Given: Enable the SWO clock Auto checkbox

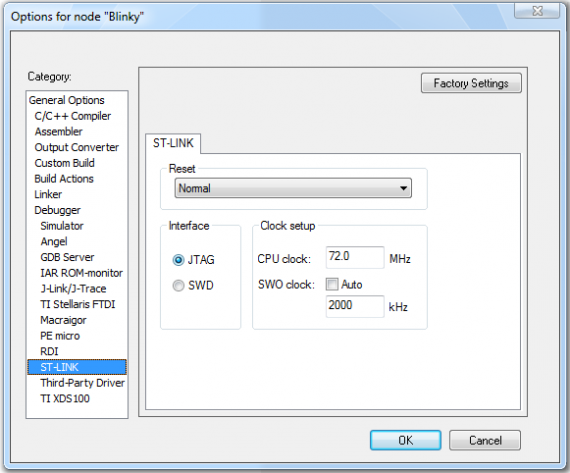Looking at the screenshot, I should click(332, 284).
